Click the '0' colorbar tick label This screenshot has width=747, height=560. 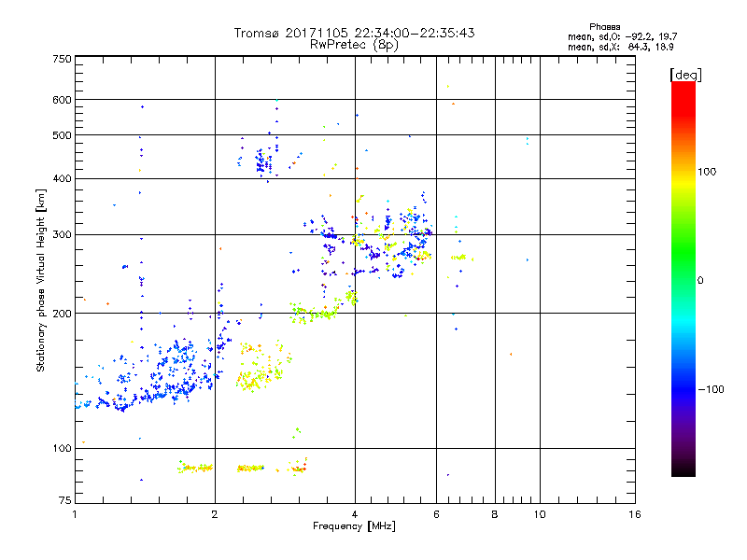coord(699,281)
